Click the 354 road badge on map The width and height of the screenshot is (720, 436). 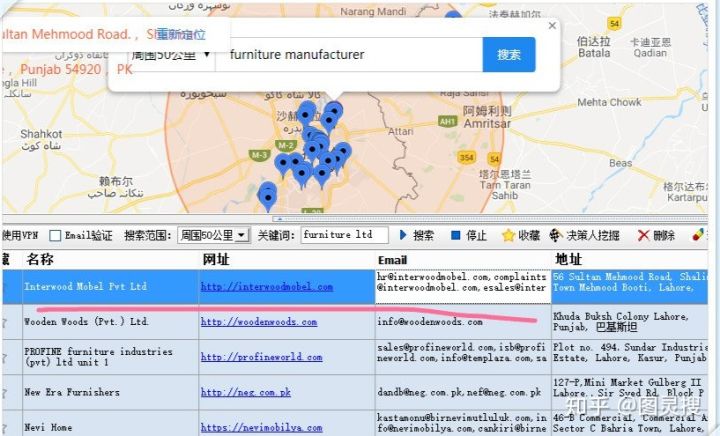pyautogui.click(x=466, y=157)
